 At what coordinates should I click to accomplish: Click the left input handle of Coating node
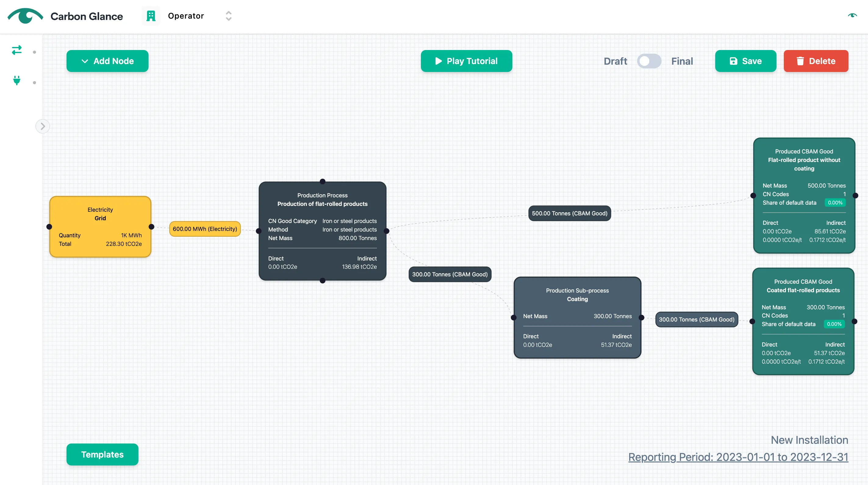coord(514,318)
